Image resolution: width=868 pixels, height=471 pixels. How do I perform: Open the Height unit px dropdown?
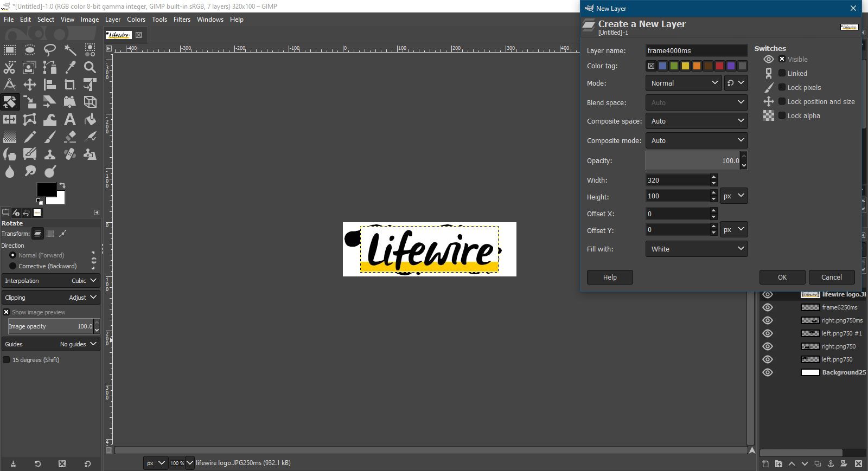click(x=734, y=196)
